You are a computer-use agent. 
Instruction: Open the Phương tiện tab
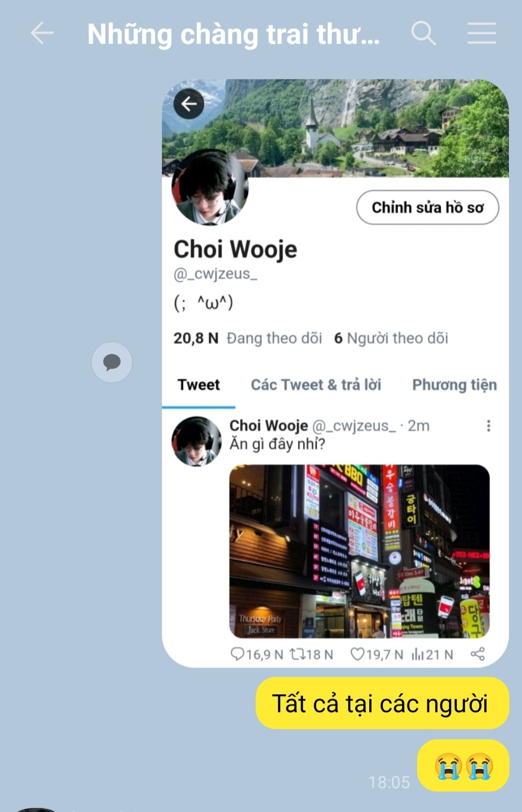(x=454, y=385)
